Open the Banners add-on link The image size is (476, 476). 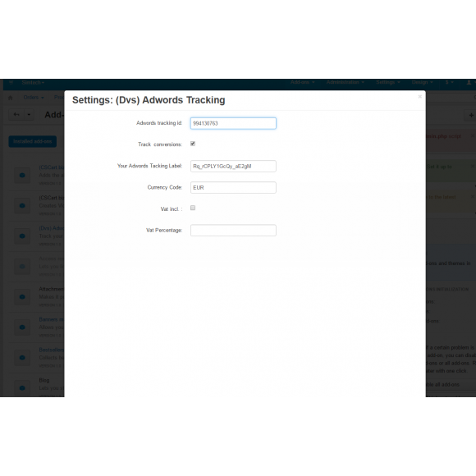tap(52, 319)
